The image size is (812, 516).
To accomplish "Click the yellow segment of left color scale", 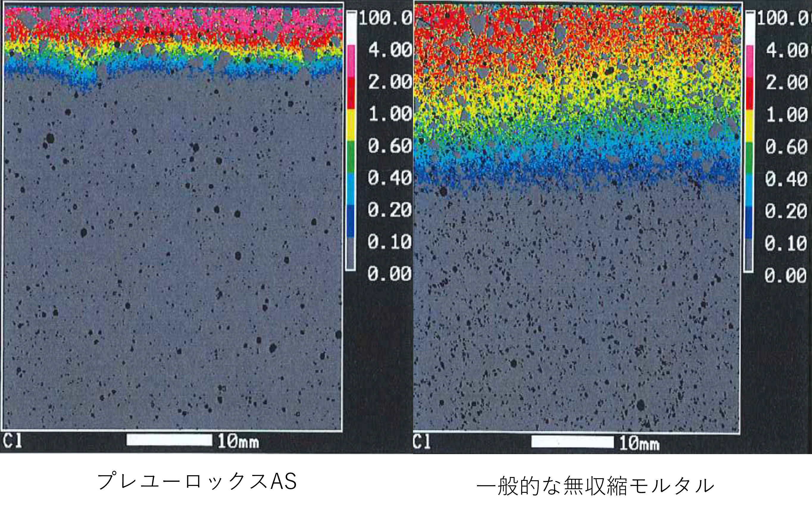I will pyautogui.click(x=351, y=125).
